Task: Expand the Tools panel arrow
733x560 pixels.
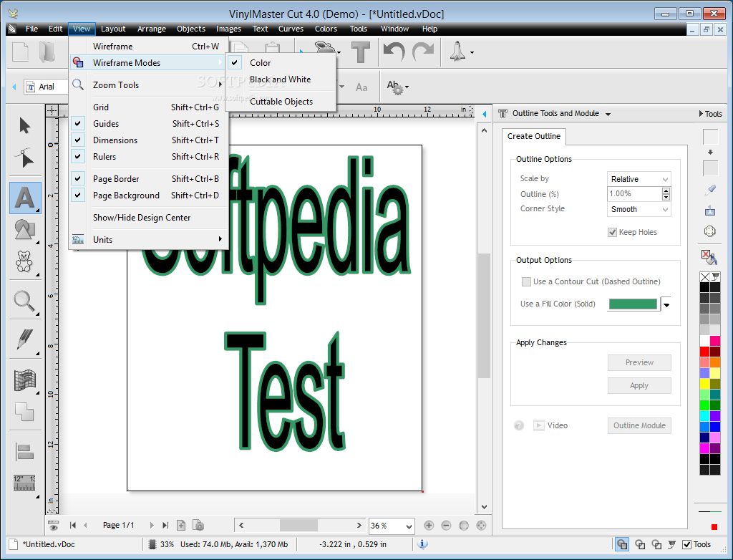Action: point(701,114)
